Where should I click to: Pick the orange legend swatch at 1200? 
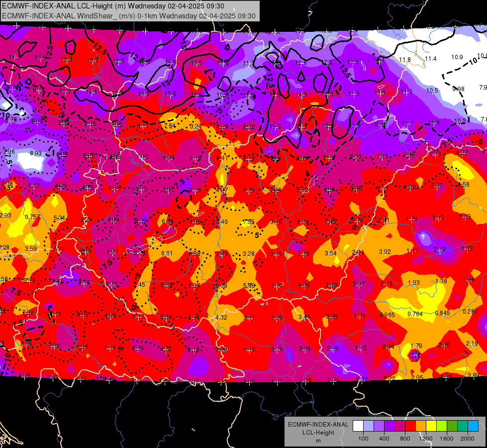(x=421, y=426)
